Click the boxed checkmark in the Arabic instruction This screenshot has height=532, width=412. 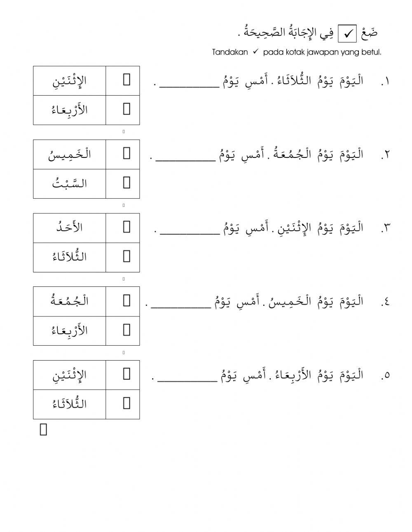point(347,34)
